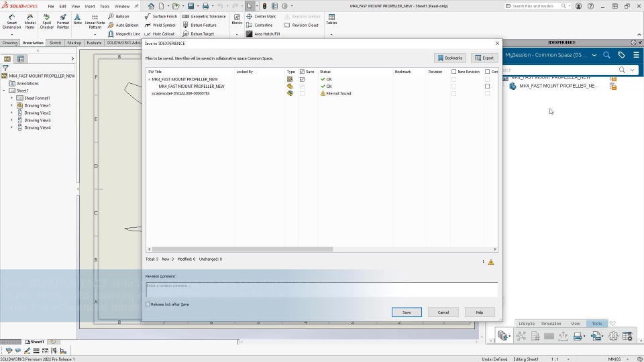This screenshot has width=644, height=362.
Task: Switch to the Evaluate tab
Action: 94,43
